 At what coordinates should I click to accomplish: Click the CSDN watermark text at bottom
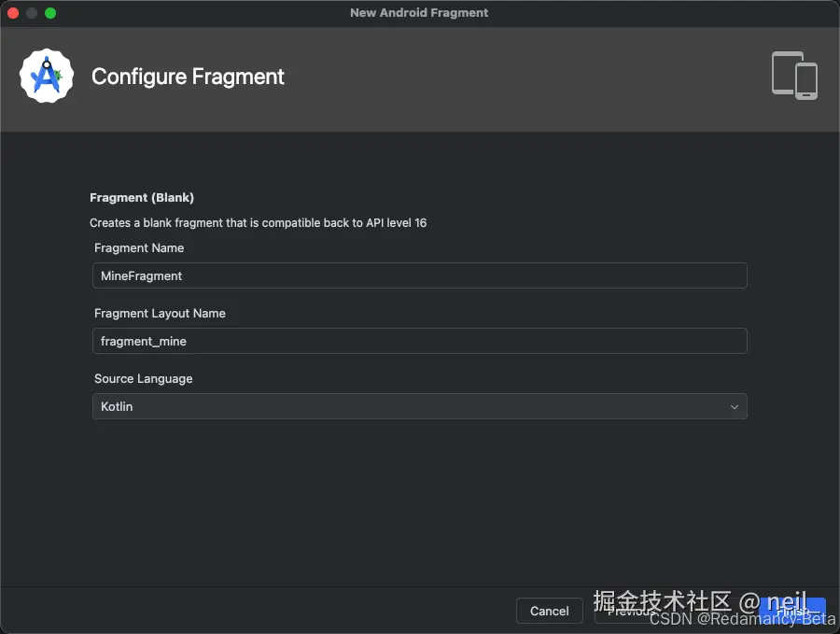tap(728, 621)
